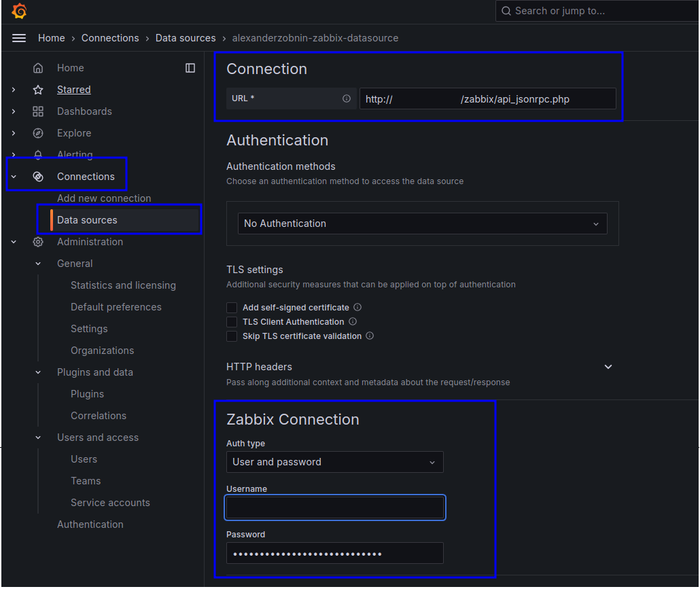Select Add new connection menu item
Screen dimensions: 700x589
click(x=104, y=198)
